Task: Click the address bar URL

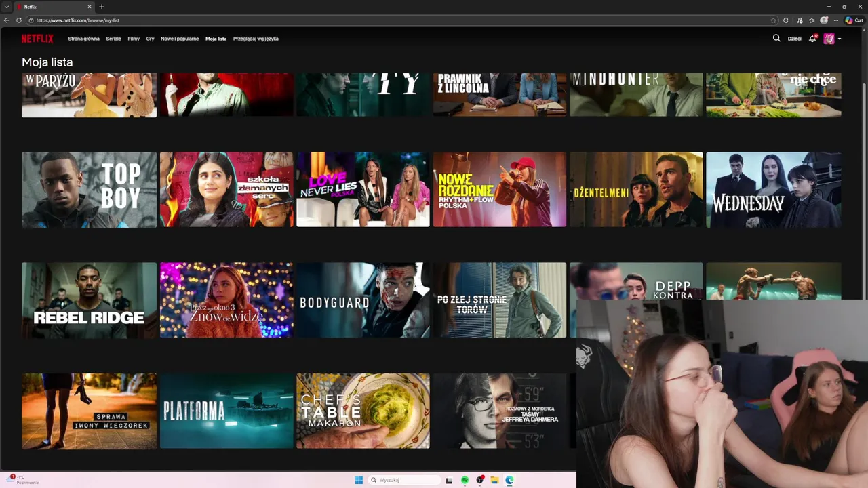Action: pyautogui.click(x=78, y=20)
